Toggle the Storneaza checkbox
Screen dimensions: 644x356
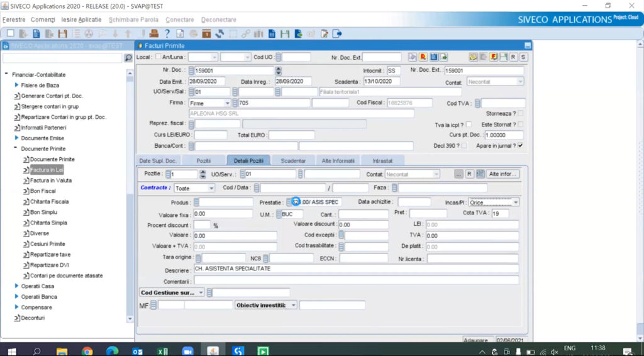pyautogui.click(x=520, y=113)
